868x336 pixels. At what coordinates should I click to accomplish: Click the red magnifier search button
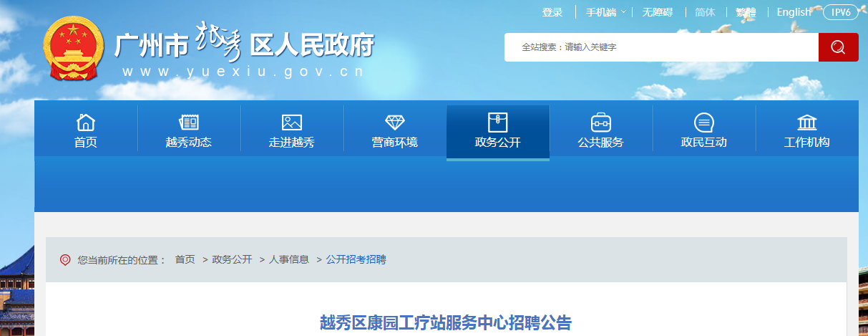click(x=838, y=47)
